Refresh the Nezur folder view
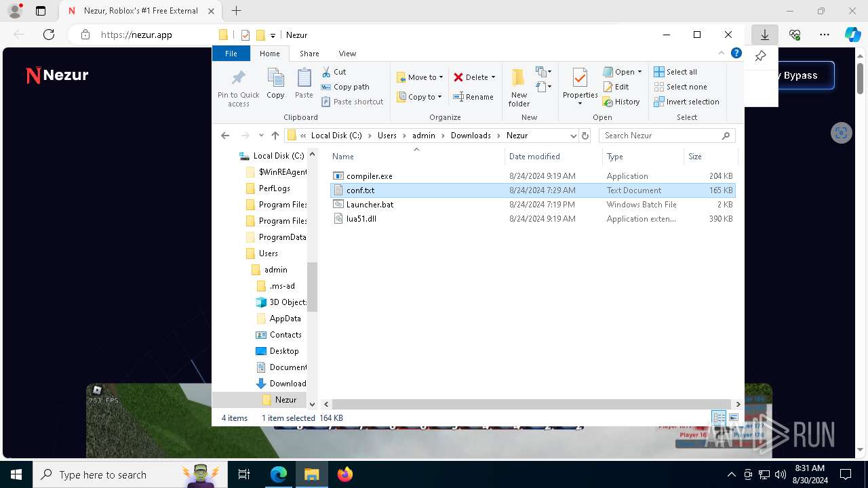868x488 pixels. tap(585, 136)
